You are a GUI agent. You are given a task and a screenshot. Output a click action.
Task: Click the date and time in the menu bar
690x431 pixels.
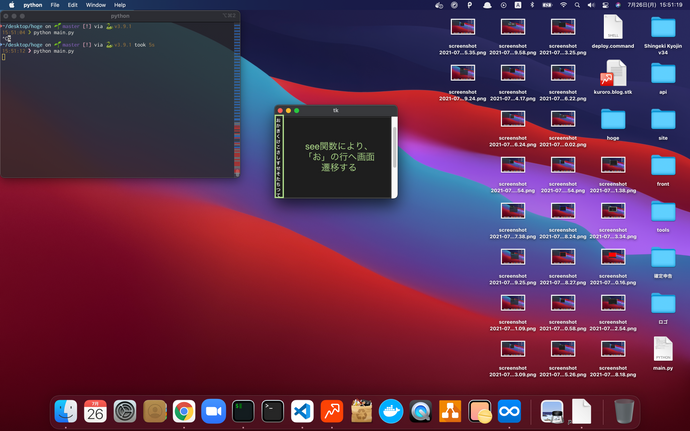point(655,5)
